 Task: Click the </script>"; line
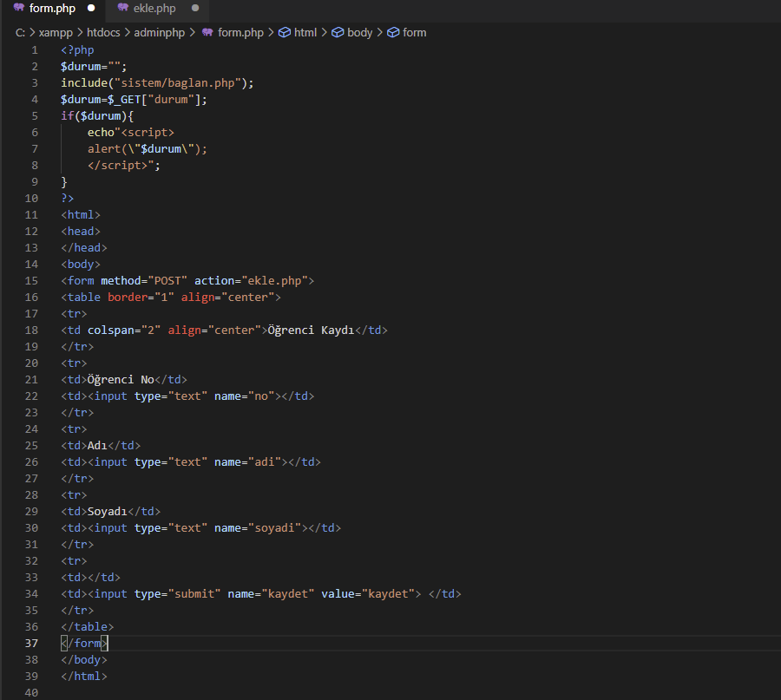[124, 166]
